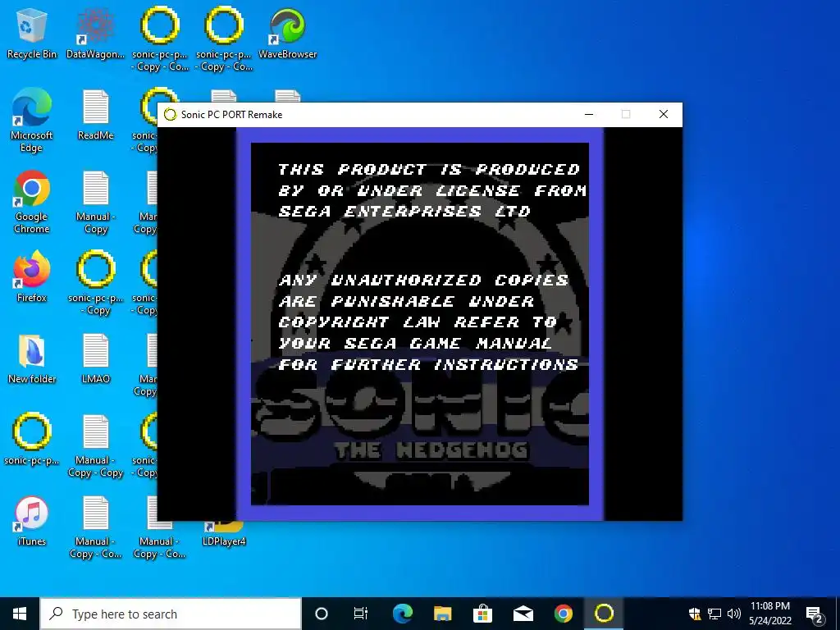Open the volume control in system tray
840x630 pixels.
pos(734,614)
